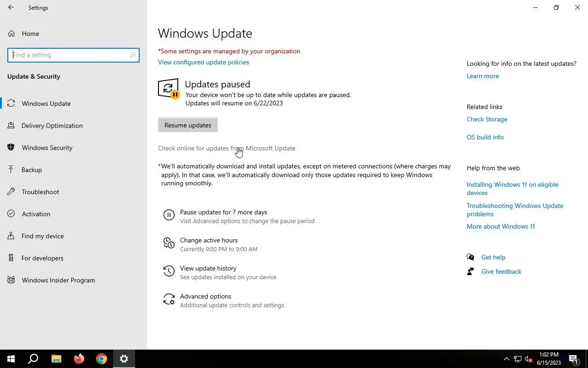Launch Google Chrome from taskbar
This screenshot has width=588, height=368.
102,359
